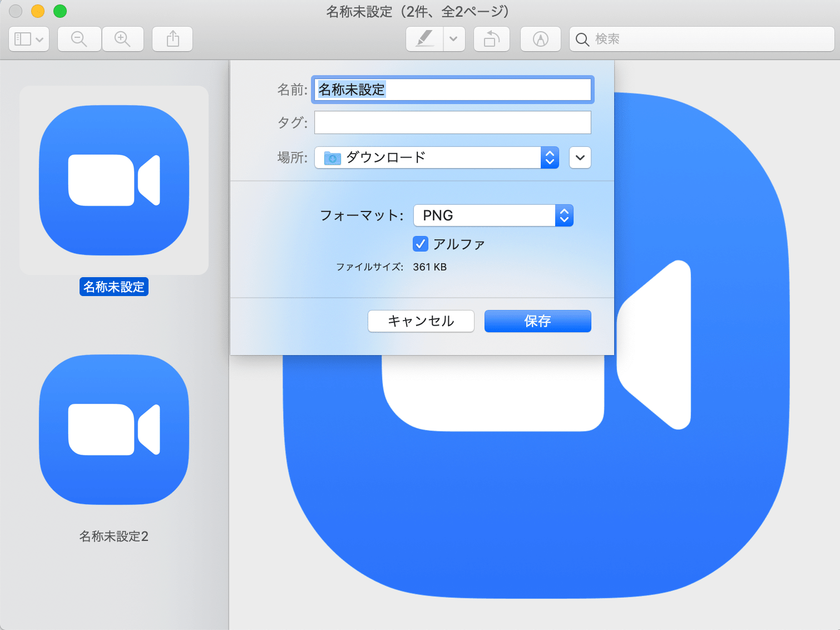The width and height of the screenshot is (840, 630).
Task: Select the 名称未設定2 thumbnail in the sidebar
Action: coord(114,430)
